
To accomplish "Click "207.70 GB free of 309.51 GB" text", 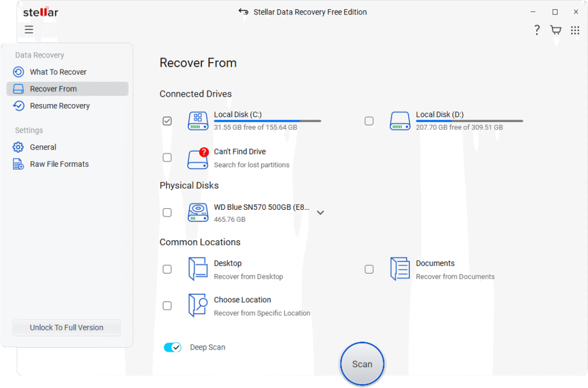I will click(x=459, y=127).
